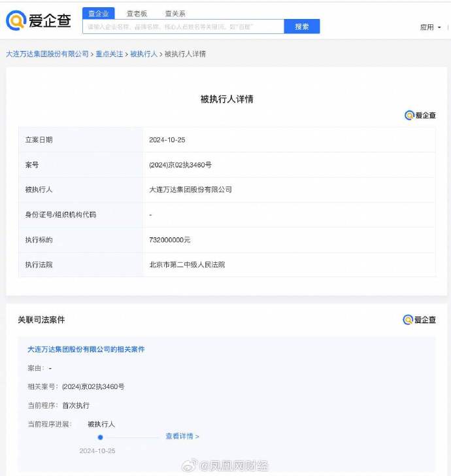Open 大连万达集团股份有限公司的相关案件 link
This screenshot has height=476, width=451.
(x=86, y=349)
